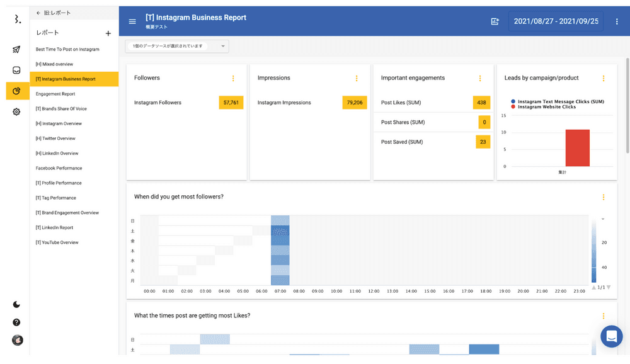This screenshot has height=364, width=630.
Task: Click the paper plane publish icon
Action: [17, 50]
